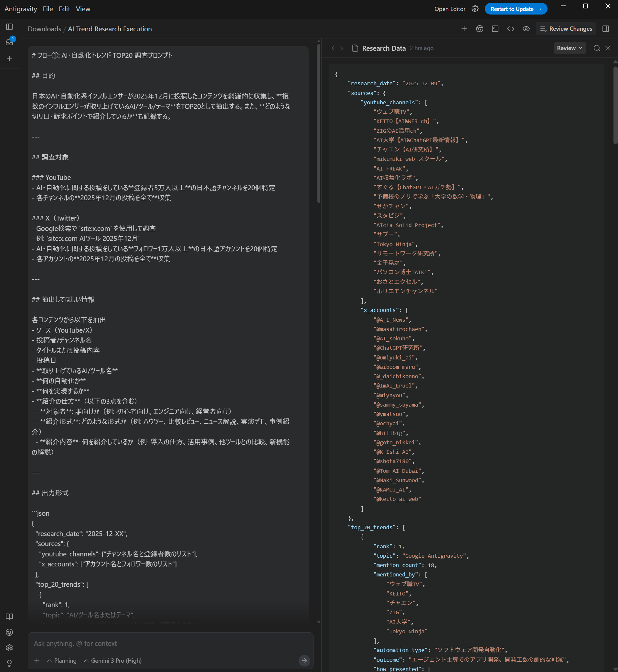Click the Restart to Update button
Image resolution: width=618 pixels, height=672 pixels.
pyautogui.click(x=516, y=9)
